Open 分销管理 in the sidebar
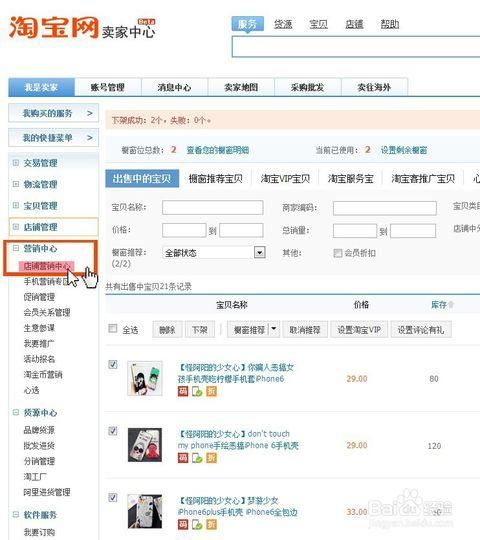The image size is (480, 540). point(39,461)
